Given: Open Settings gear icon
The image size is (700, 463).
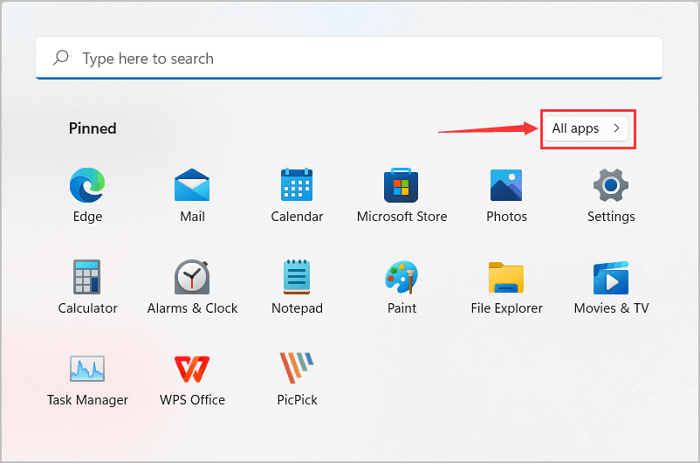Looking at the screenshot, I should pyautogui.click(x=611, y=186).
